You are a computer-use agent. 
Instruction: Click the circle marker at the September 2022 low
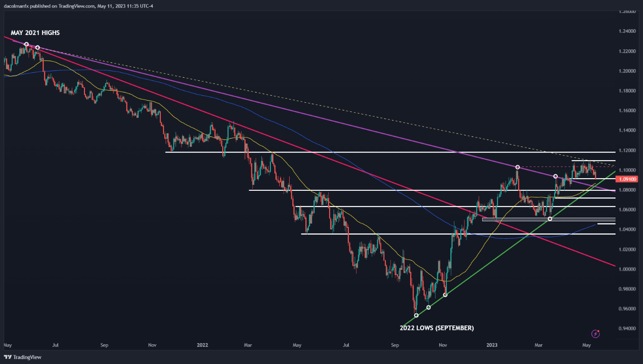416,316
